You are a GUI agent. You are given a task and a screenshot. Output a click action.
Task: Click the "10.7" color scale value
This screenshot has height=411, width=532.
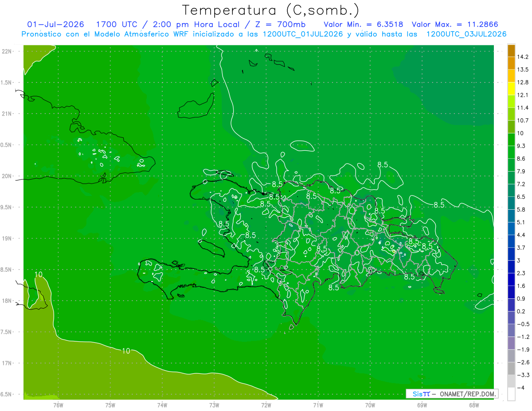pos(523,121)
